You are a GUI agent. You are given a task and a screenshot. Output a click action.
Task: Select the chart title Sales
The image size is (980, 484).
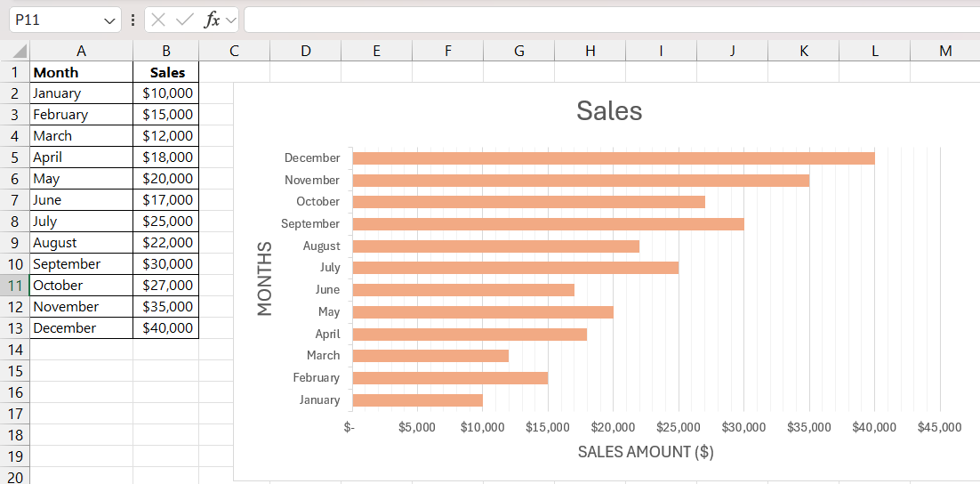tap(609, 110)
